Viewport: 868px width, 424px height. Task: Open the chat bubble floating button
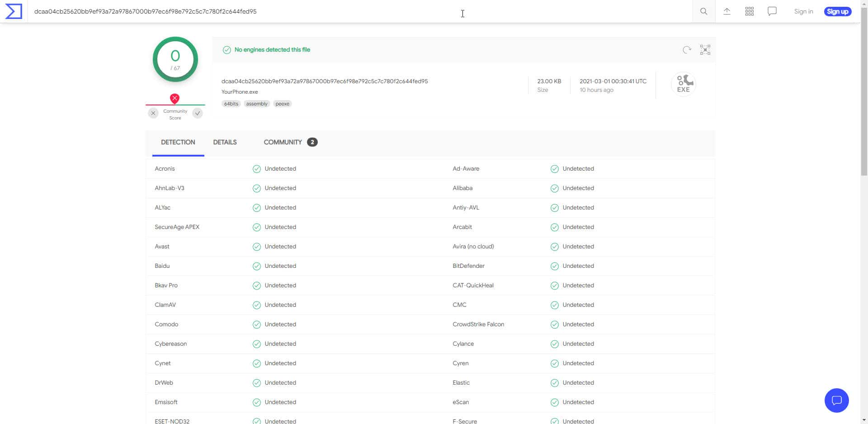836,400
